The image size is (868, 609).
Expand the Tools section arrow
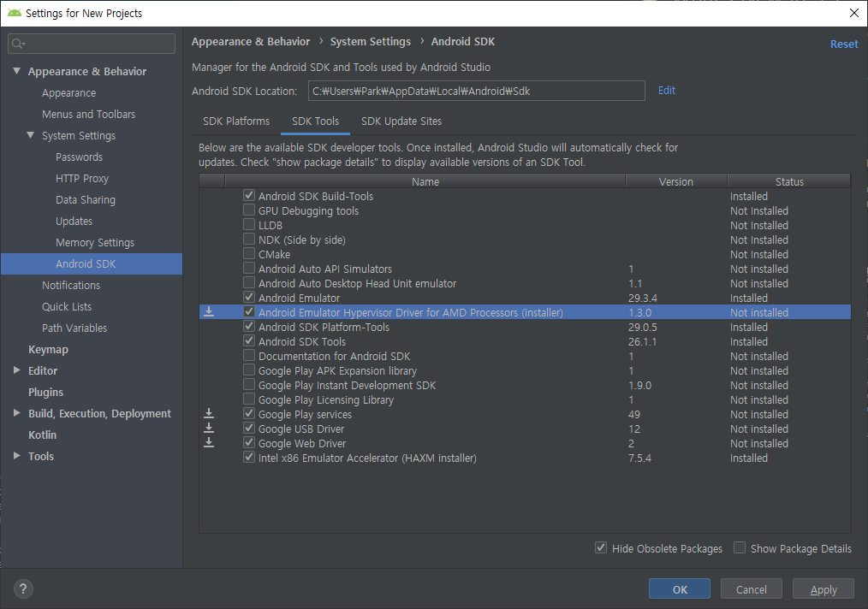[x=16, y=456]
